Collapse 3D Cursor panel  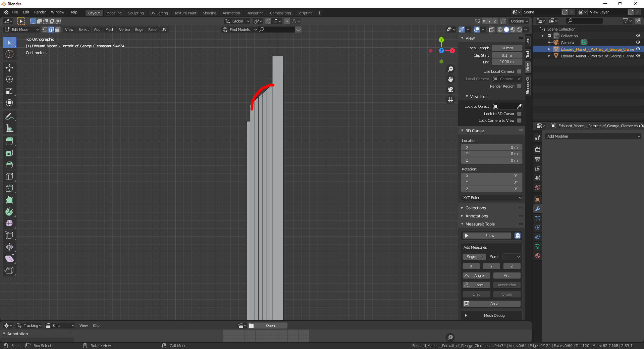point(475,131)
